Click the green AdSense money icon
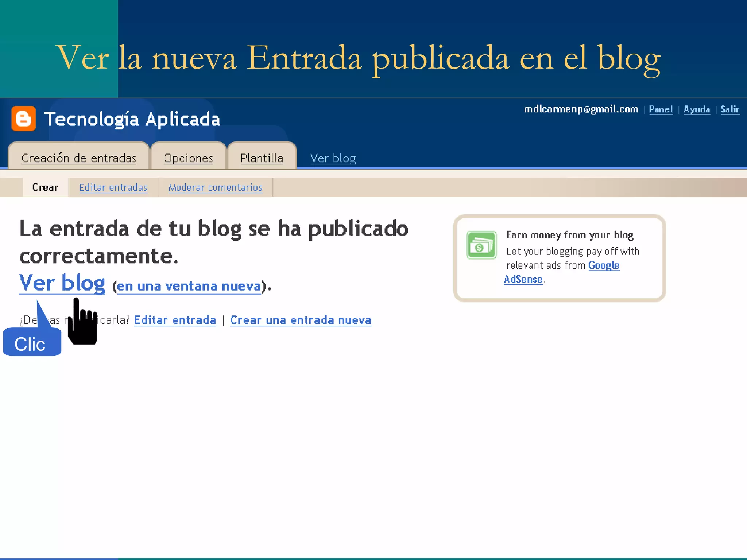747x560 pixels. point(481,245)
